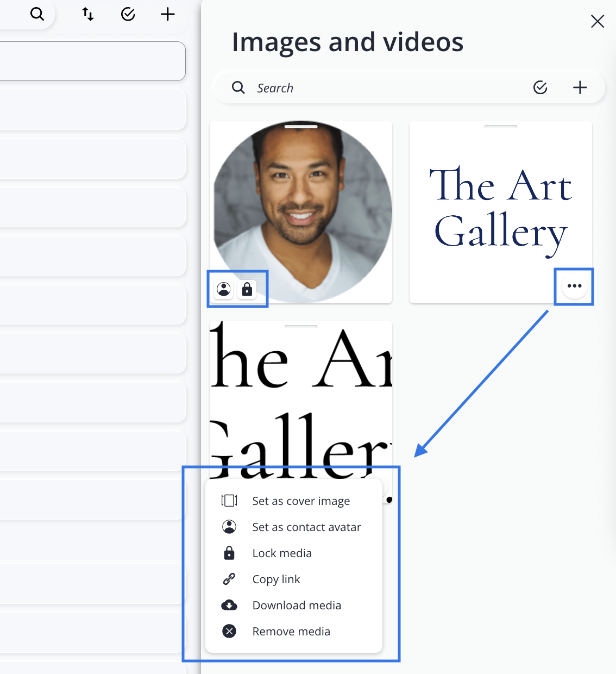Click Remove media option
The width and height of the screenshot is (616, 674).
click(291, 632)
